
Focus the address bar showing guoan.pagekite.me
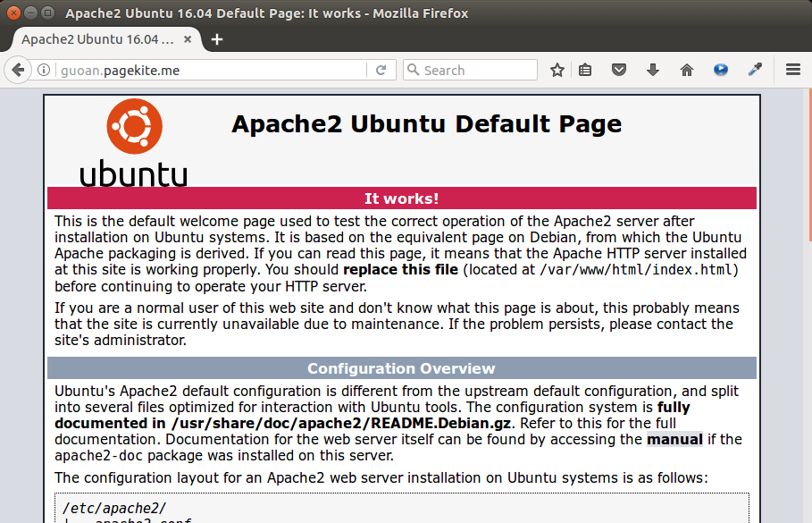click(205, 71)
